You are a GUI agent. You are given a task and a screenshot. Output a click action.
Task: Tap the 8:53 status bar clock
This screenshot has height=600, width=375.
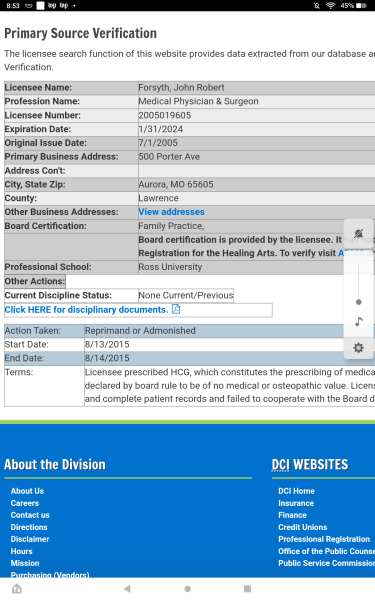coord(13,5)
